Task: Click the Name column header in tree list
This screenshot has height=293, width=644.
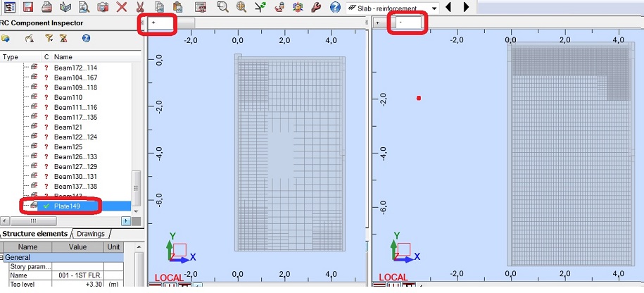Action: (x=96, y=57)
